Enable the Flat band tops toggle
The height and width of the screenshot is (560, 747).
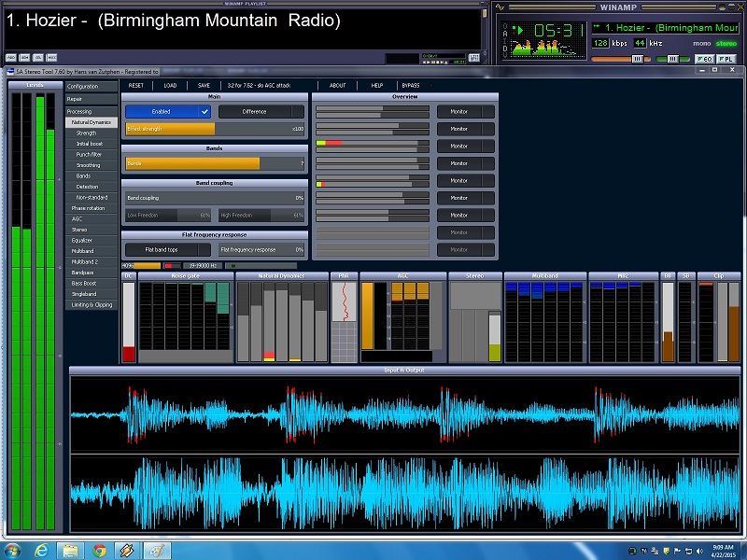[168, 249]
